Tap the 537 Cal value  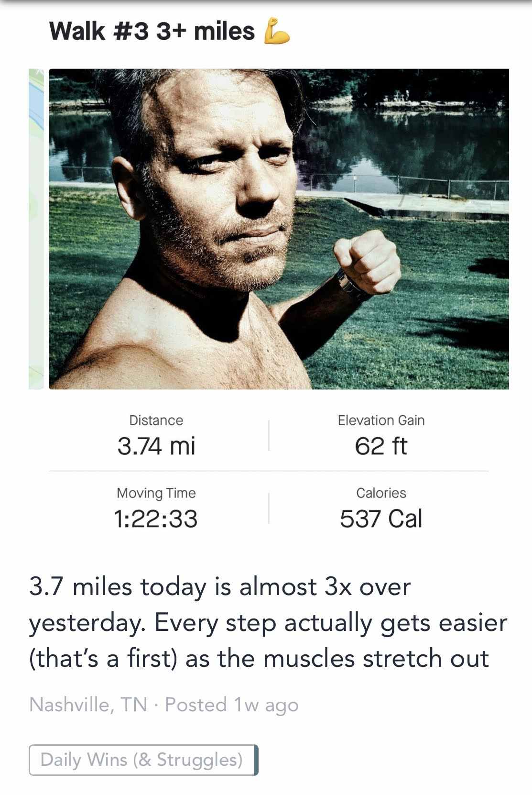click(x=381, y=519)
